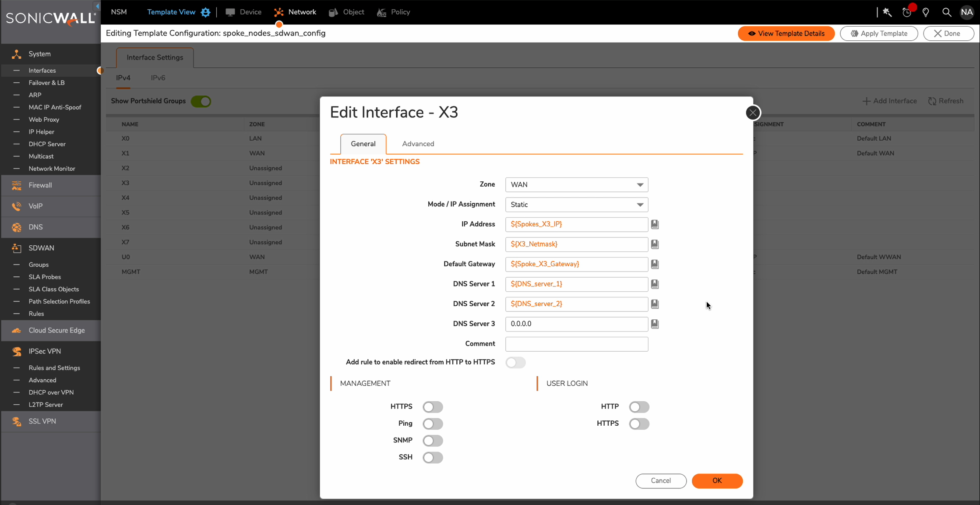Open SLA Probes under SDWAN

coord(45,277)
